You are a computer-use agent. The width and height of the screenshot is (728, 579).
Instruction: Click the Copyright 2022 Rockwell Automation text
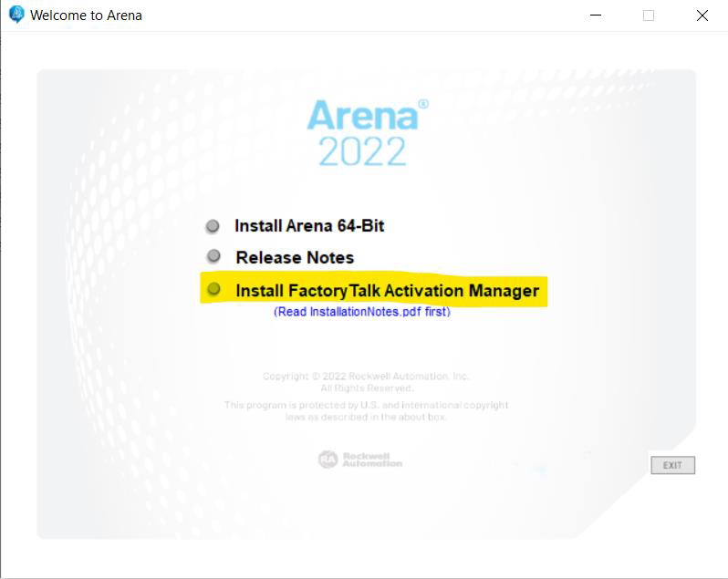pos(366,376)
